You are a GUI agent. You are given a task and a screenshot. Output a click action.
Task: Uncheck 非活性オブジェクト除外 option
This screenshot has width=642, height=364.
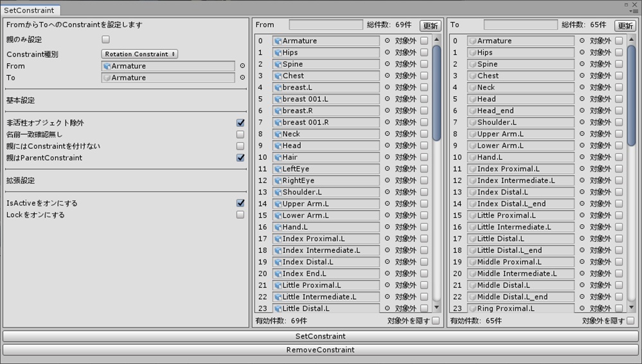tap(240, 123)
